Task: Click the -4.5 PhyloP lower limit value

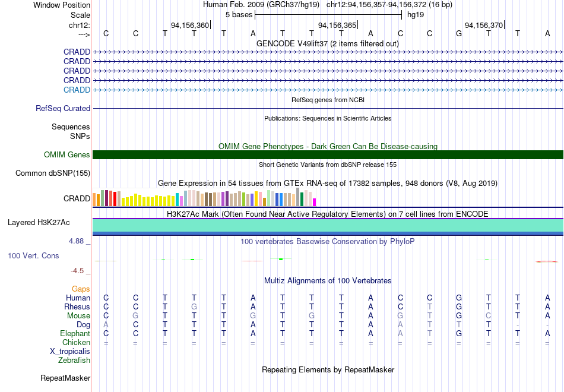Action: 77,271
